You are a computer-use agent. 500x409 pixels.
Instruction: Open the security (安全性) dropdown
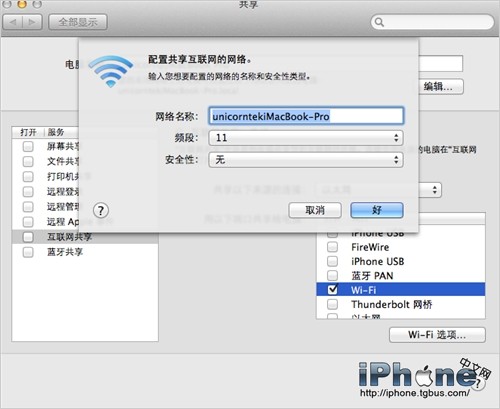pyautogui.click(x=306, y=160)
